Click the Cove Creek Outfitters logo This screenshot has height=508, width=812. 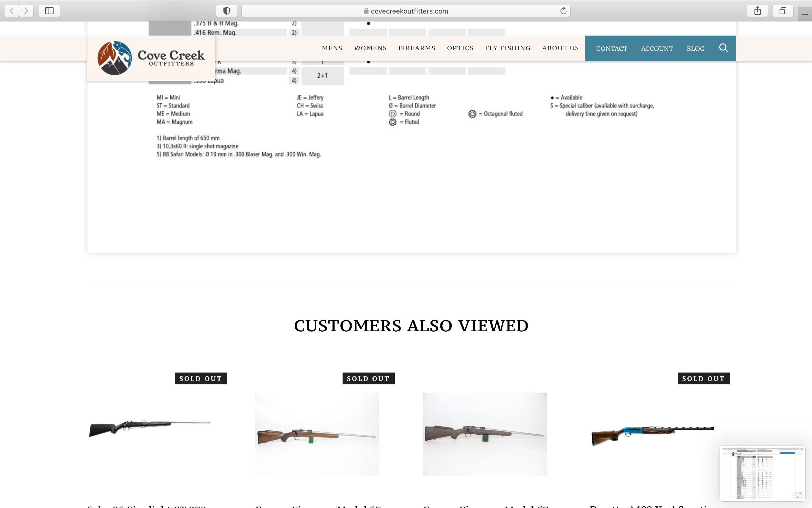coord(151,58)
